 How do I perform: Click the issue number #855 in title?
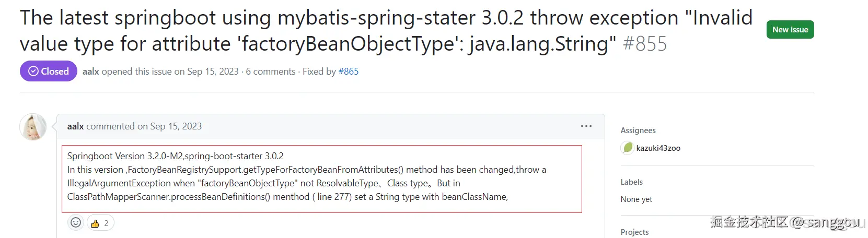pyautogui.click(x=645, y=44)
